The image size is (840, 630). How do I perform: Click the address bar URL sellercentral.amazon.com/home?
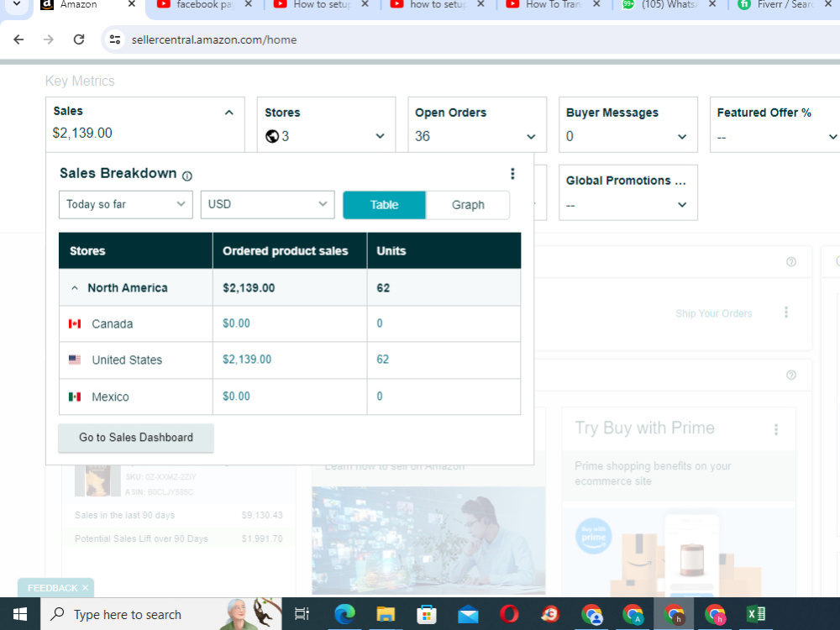tap(213, 39)
